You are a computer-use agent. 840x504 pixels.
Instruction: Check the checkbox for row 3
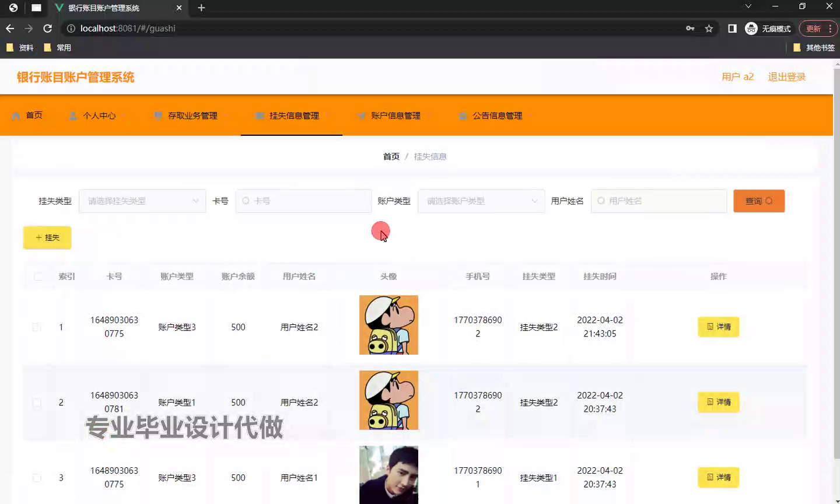pyautogui.click(x=37, y=478)
